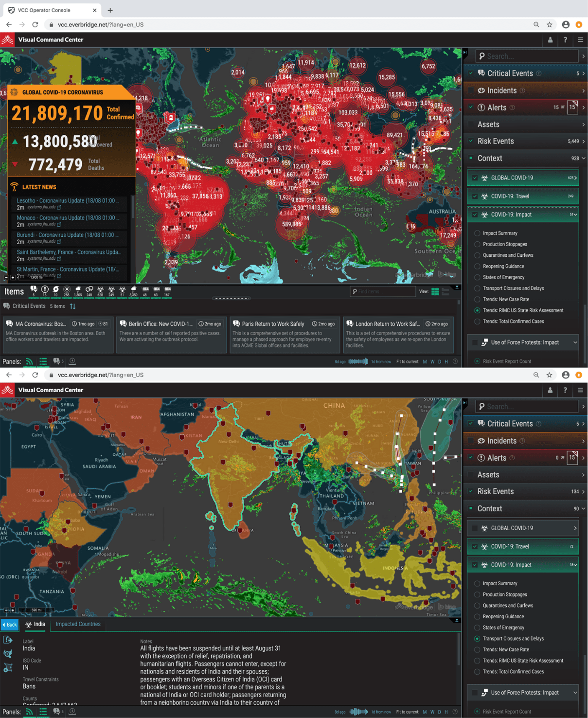The width and height of the screenshot is (588, 718).
Task: Go back with the Back button in bottom panel
Action: (9, 625)
